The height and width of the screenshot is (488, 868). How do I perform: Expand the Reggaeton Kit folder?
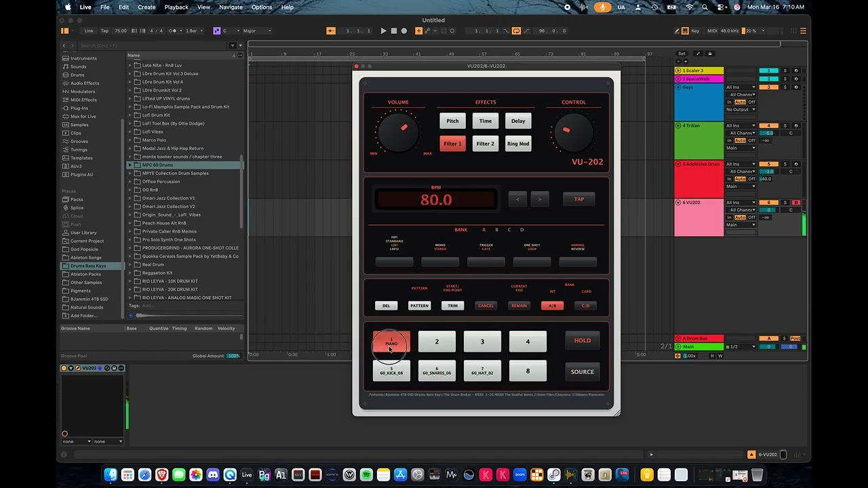130,272
